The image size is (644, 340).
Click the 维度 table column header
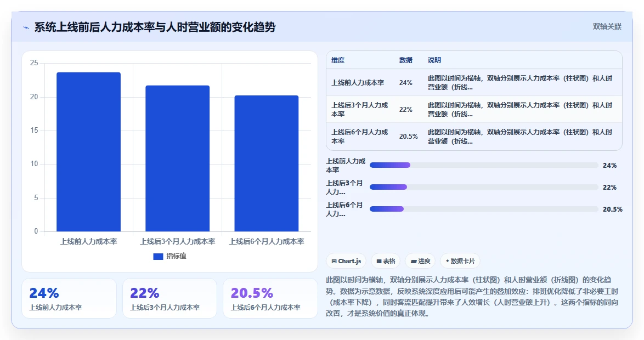point(338,60)
